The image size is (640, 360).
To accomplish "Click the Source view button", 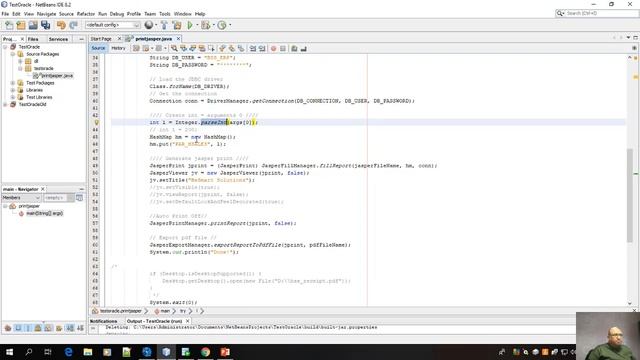I will [98, 48].
